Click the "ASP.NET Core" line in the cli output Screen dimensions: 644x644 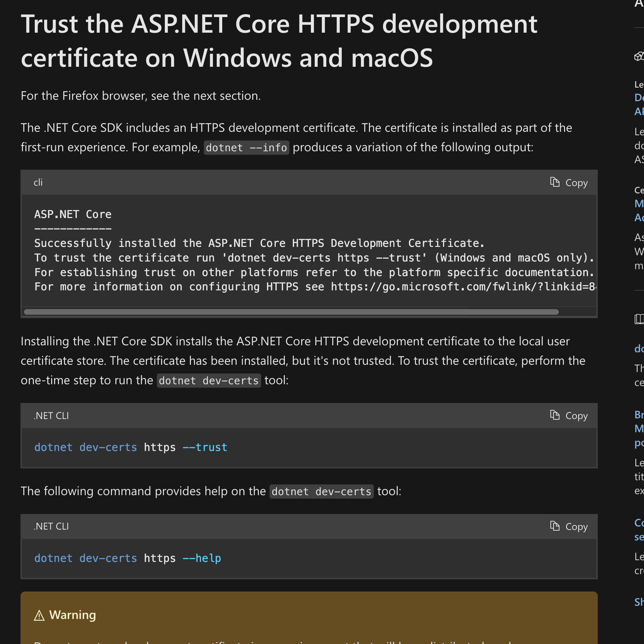tap(73, 214)
